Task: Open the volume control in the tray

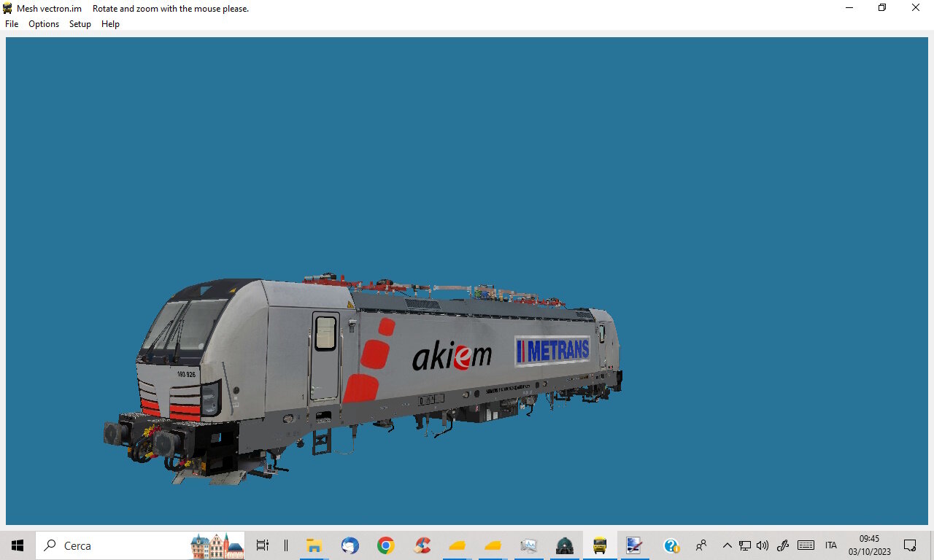Action: point(763,545)
